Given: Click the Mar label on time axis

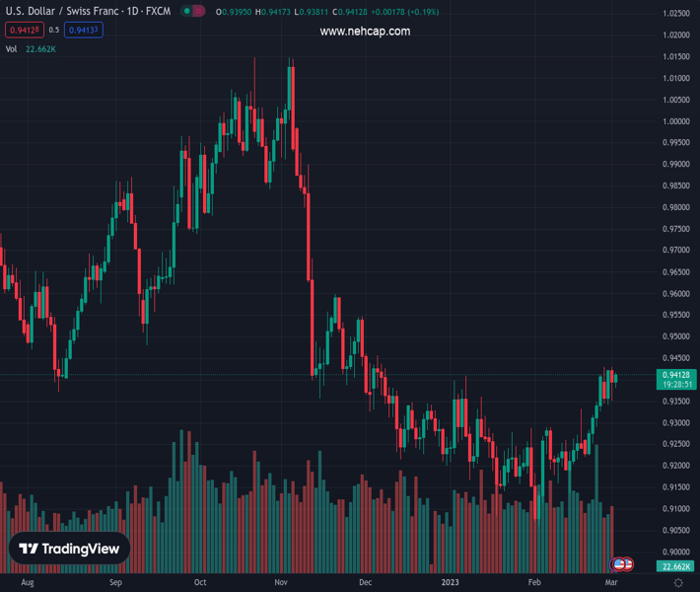Looking at the screenshot, I should point(610,583).
